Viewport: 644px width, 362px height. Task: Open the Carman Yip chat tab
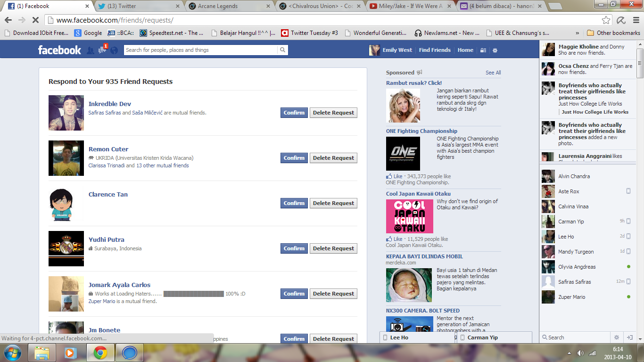tap(494, 337)
